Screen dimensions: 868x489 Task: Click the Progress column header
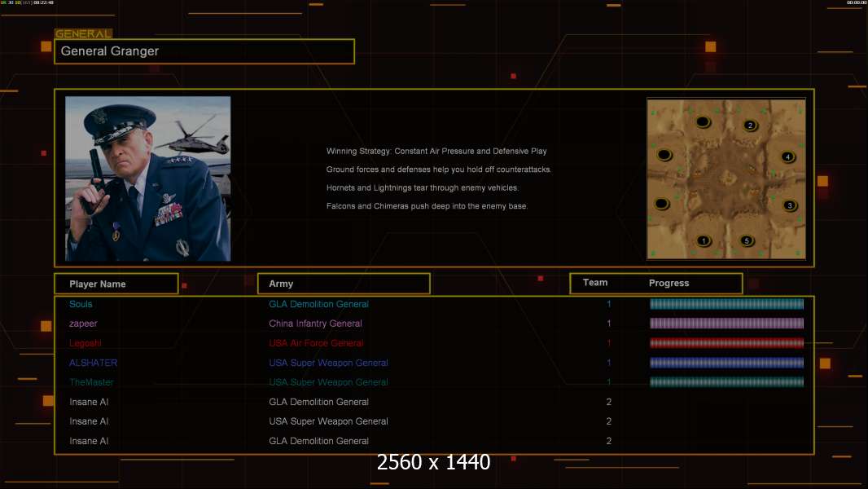point(669,283)
